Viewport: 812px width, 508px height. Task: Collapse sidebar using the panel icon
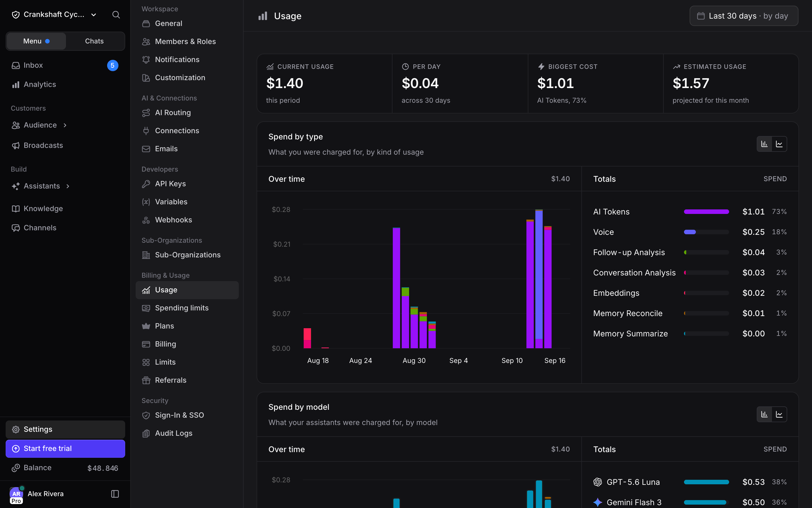pos(115,494)
